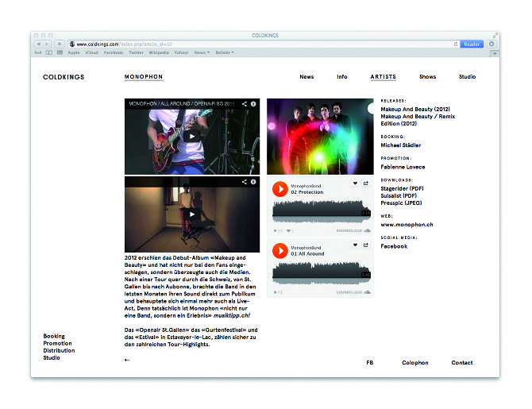Viewport: 532px width, 409px height.
Task: Play the guitar video at the top
Action: (x=191, y=136)
